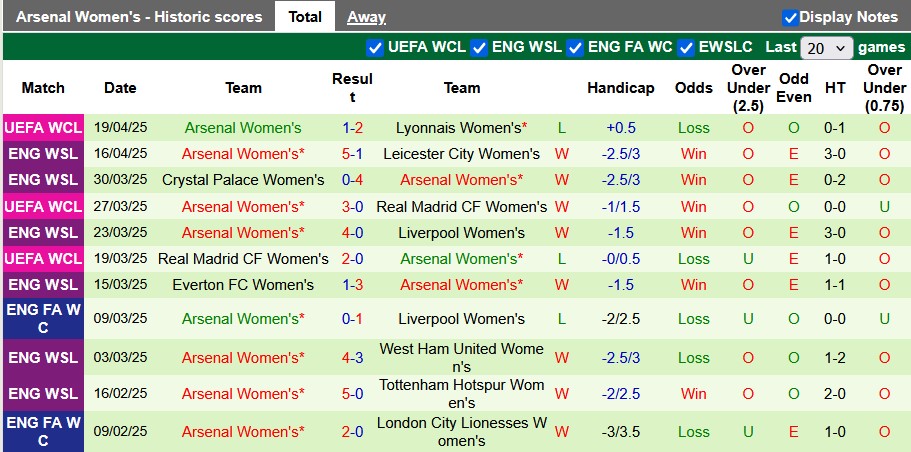This screenshot has height=452, width=911.
Task: Click West Ham United Women's link
Action: (x=461, y=358)
